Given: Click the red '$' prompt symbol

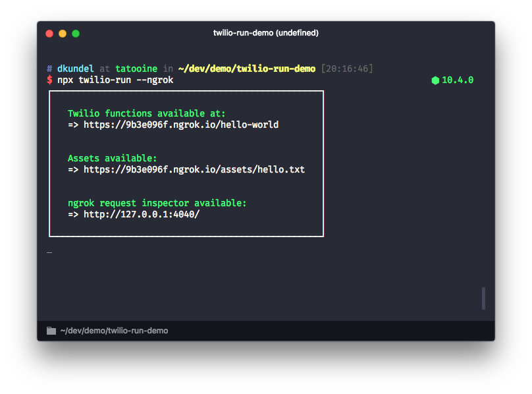Looking at the screenshot, I should (x=49, y=80).
